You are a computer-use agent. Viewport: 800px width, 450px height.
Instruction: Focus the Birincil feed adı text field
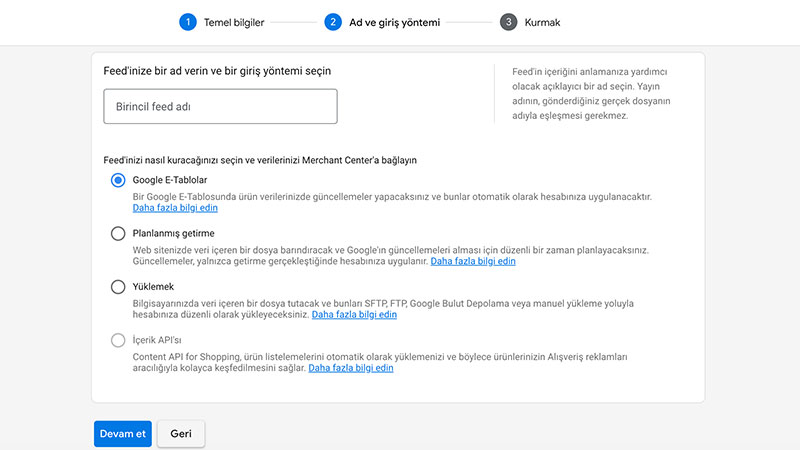220,106
